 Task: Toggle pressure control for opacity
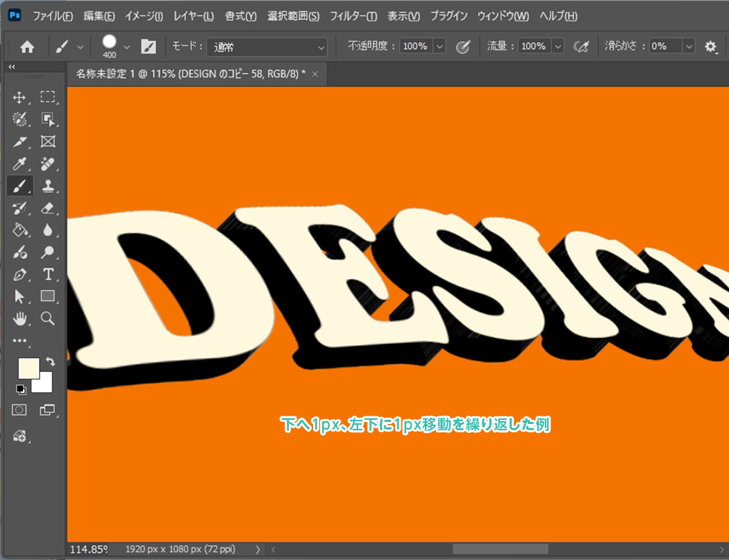pos(463,46)
